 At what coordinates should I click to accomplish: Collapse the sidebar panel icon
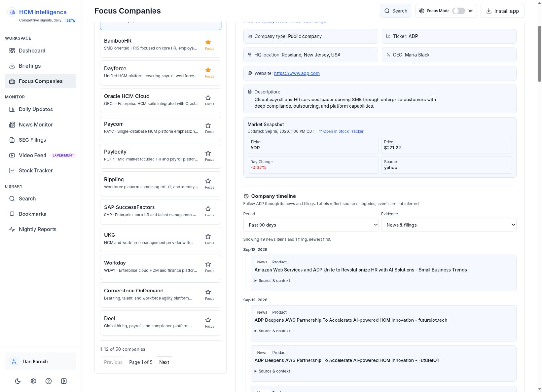[x=64, y=381]
